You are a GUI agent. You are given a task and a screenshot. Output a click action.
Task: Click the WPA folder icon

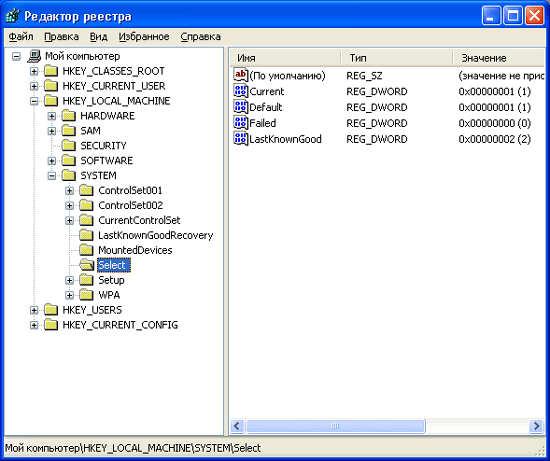(86, 295)
